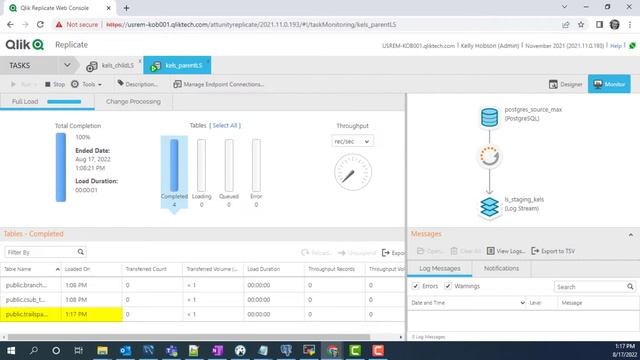This screenshot has height=360, width=640.
Task: Reload the browser page
Action: click(40, 24)
